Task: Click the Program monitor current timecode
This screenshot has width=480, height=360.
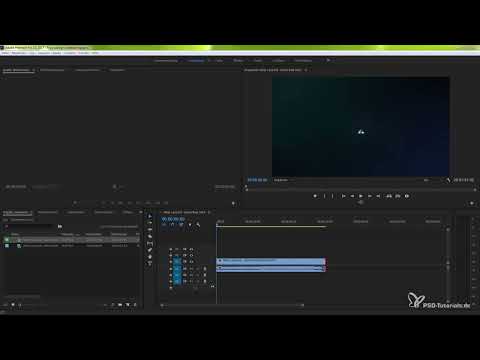Action: point(257,180)
